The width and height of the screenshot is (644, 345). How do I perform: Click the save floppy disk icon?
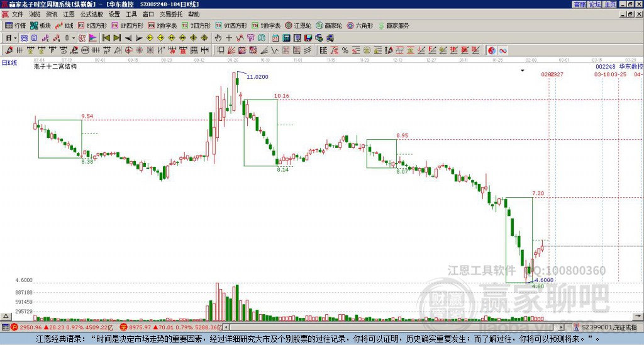click(x=308, y=38)
